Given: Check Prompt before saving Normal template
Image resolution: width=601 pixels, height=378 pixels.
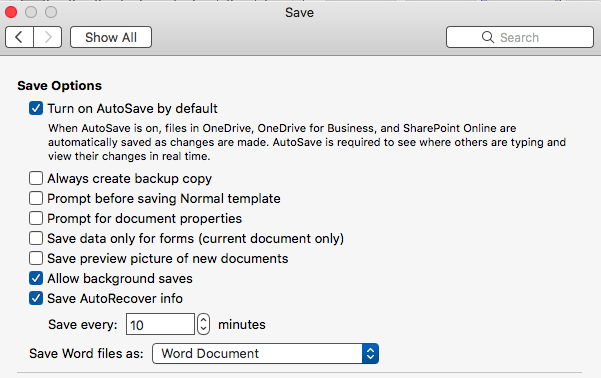Looking at the screenshot, I should (36, 198).
